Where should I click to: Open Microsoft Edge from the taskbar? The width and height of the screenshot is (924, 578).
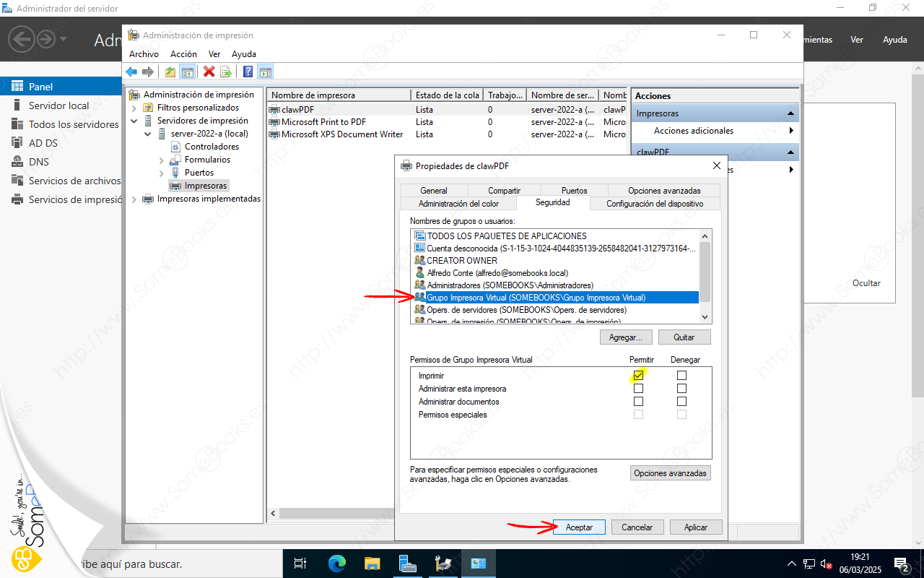click(x=336, y=564)
